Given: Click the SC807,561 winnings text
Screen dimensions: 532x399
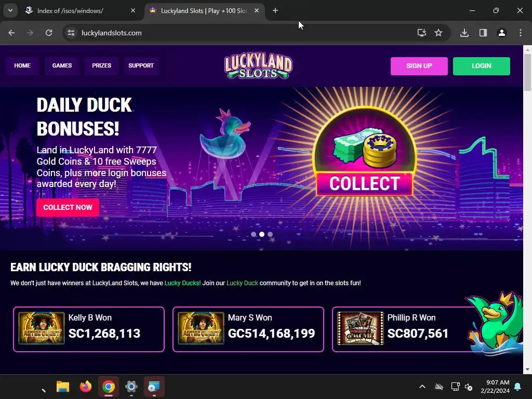Looking at the screenshot, I should tap(418, 334).
